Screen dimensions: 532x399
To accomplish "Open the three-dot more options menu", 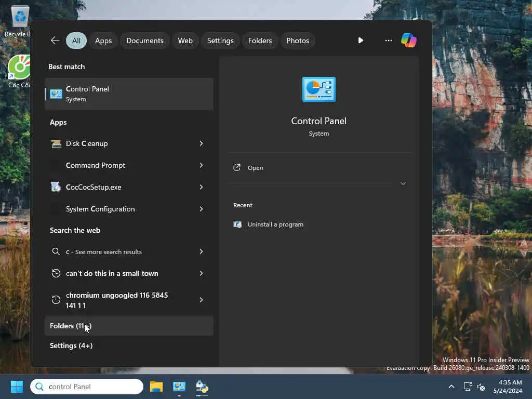I will 389,41.
